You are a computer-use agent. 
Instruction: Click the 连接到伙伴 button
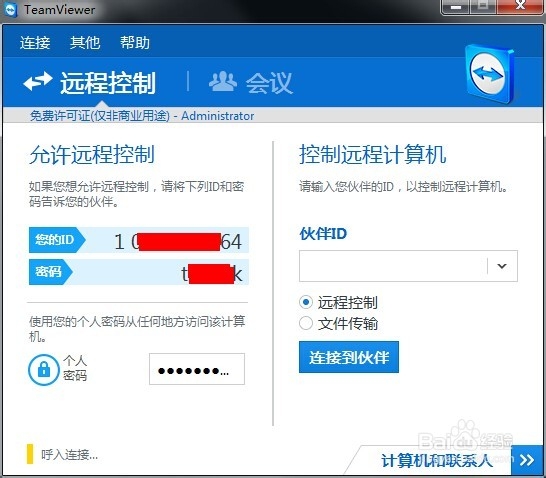coord(349,357)
